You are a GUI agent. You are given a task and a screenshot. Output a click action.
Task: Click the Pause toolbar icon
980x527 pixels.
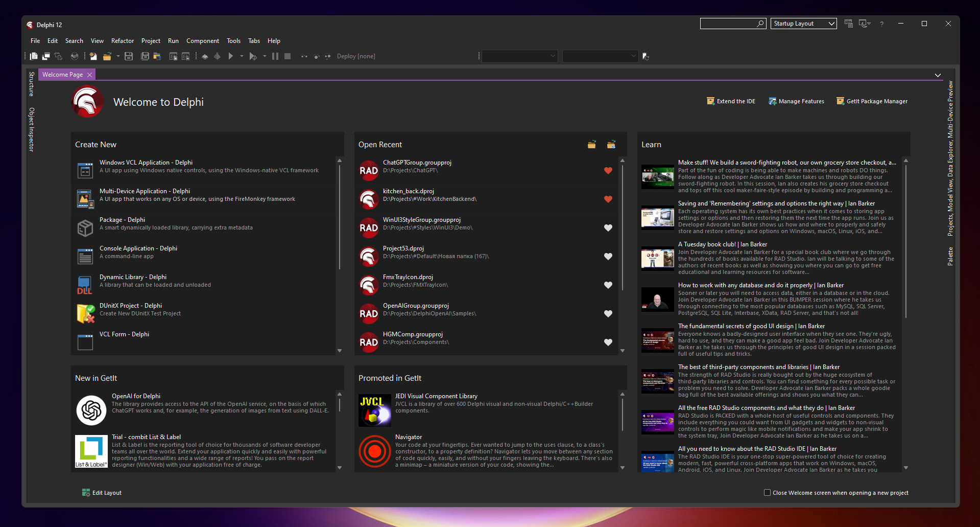pyautogui.click(x=275, y=56)
